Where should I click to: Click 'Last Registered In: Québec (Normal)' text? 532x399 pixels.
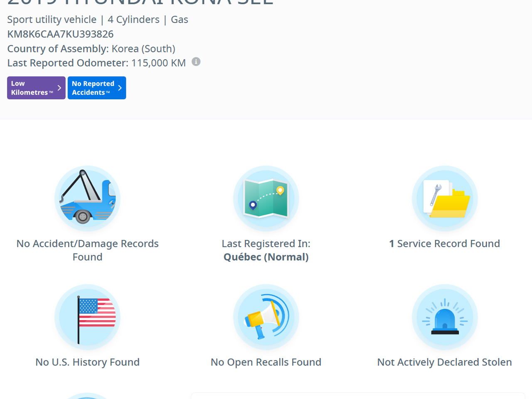(266, 250)
